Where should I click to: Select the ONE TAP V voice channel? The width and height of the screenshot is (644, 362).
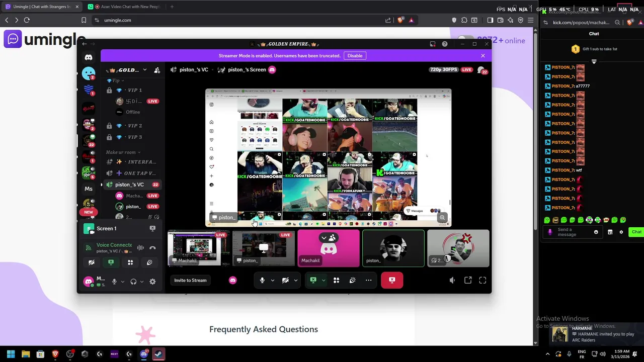(x=132, y=173)
